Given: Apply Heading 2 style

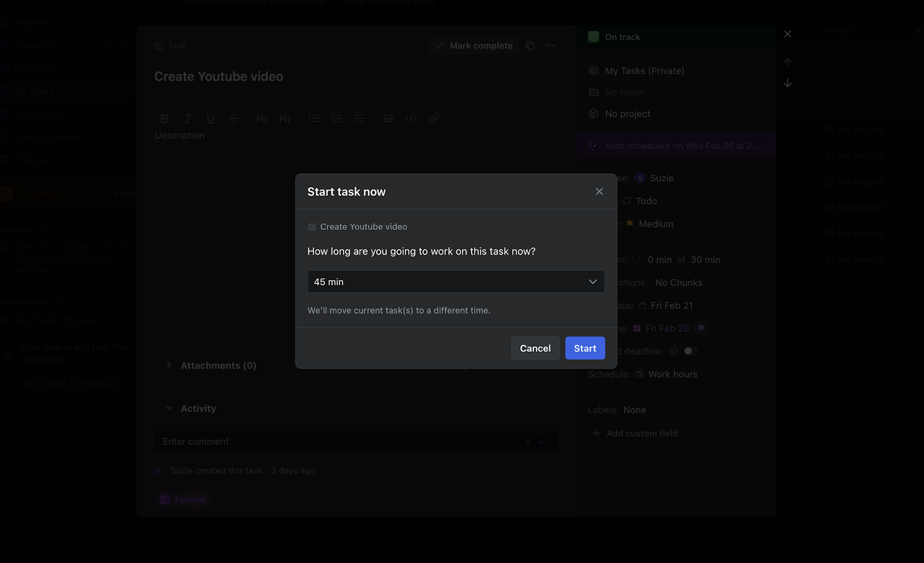Looking at the screenshot, I should coord(285,118).
